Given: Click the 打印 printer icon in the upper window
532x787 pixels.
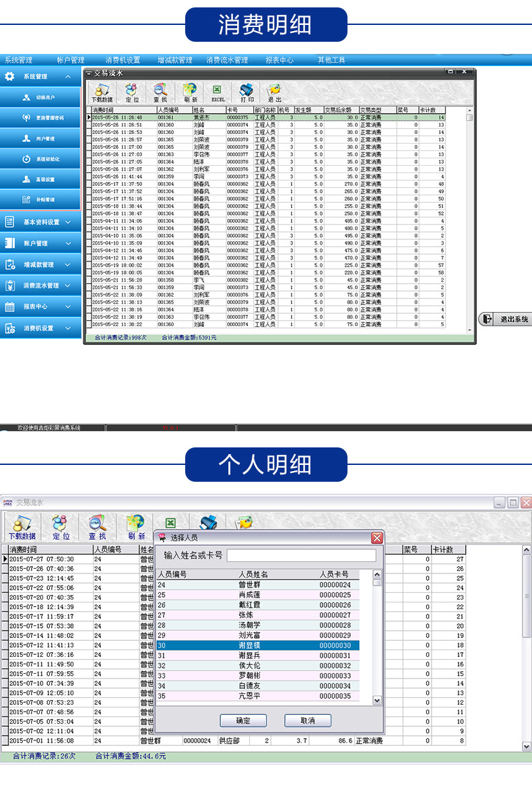Looking at the screenshot, I should point(247,92).
